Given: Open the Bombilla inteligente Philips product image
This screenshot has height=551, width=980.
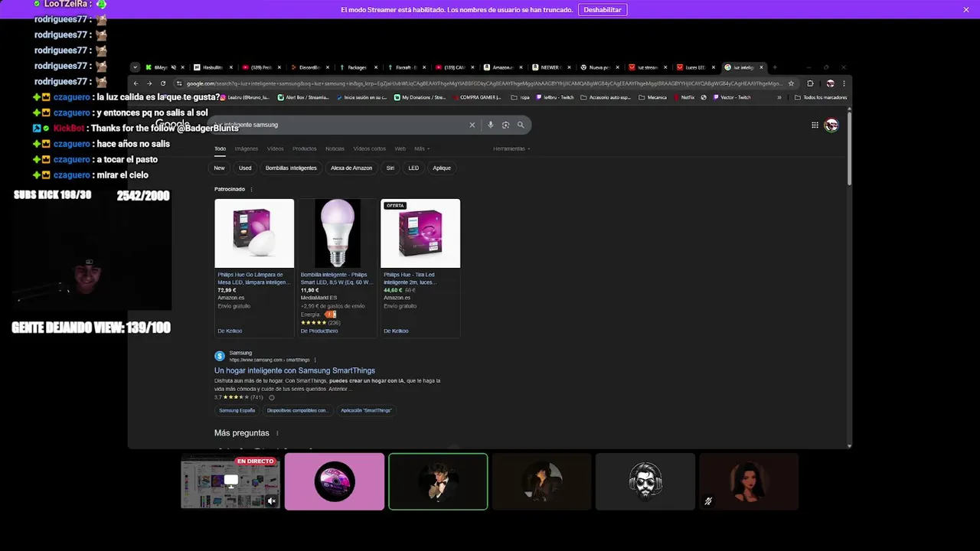Looking at the screenshot, I should click(337, 233).
